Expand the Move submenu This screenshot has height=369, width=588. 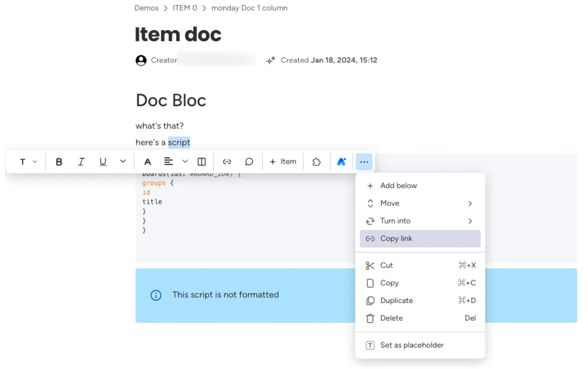420,203
